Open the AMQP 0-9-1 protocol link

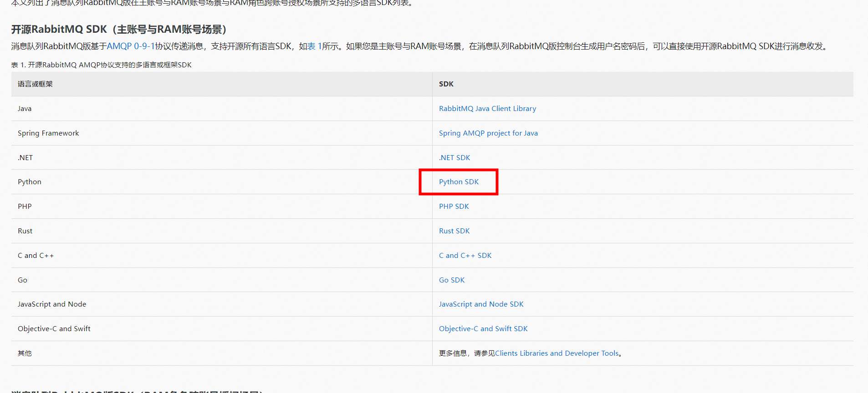[131, 46]
